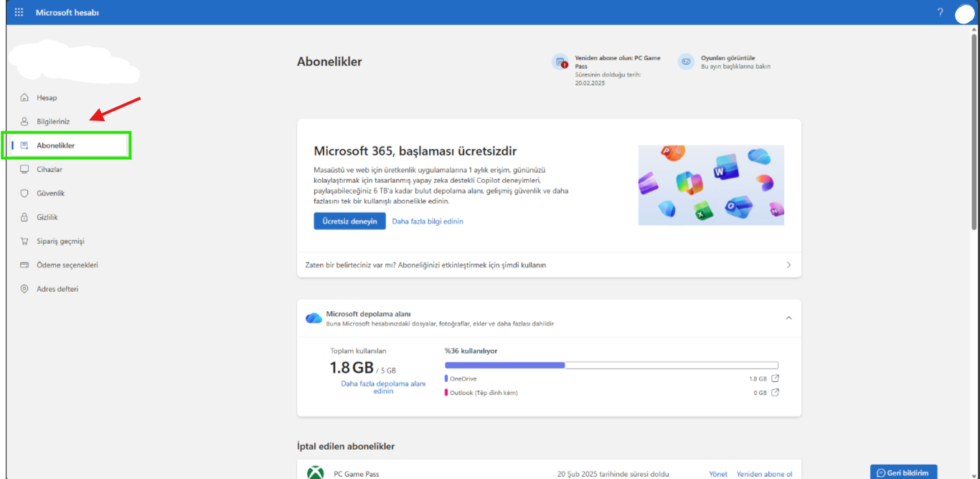Open Adres defteri page
The image size is (980, 479).
click(57, 289)
